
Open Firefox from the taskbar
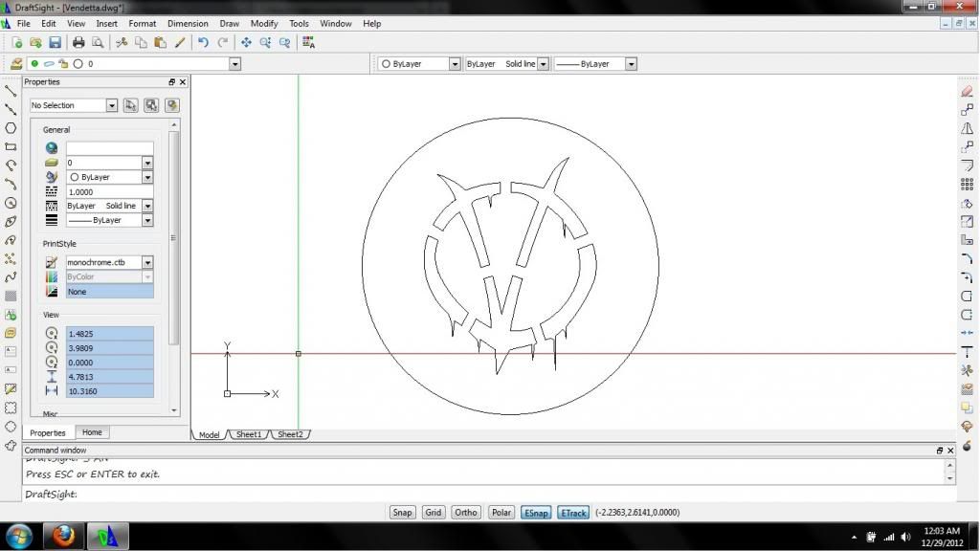[x=63, y=537]
